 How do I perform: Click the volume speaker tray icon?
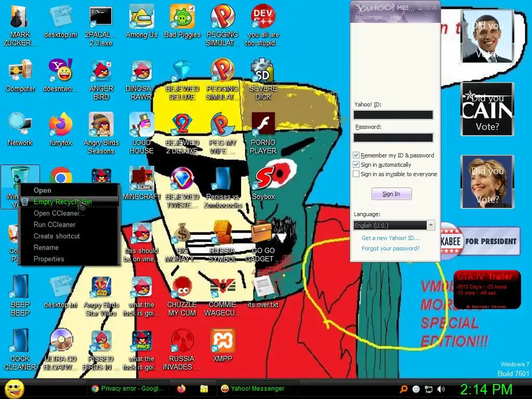point(441,389)
